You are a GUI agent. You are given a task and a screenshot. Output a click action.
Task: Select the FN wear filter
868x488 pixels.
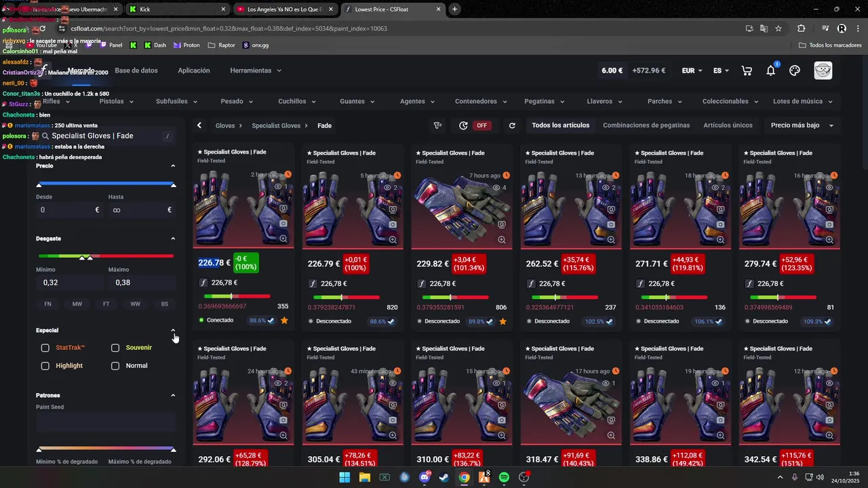pyautogui.click(x=47, y=304)
